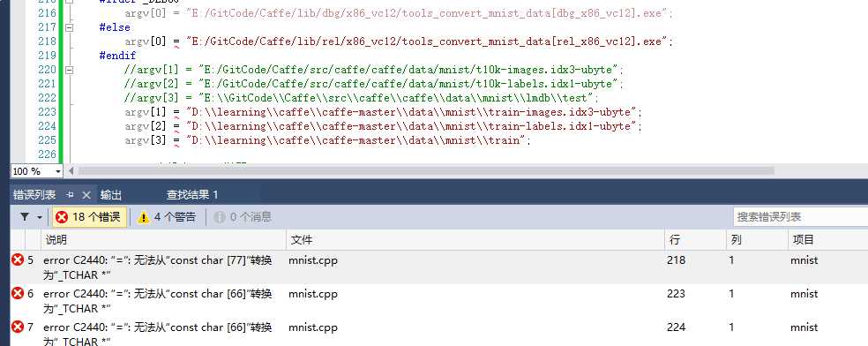Click the commented t10k-labels line 221
The image size is (868, 346).
coord(374,84)
